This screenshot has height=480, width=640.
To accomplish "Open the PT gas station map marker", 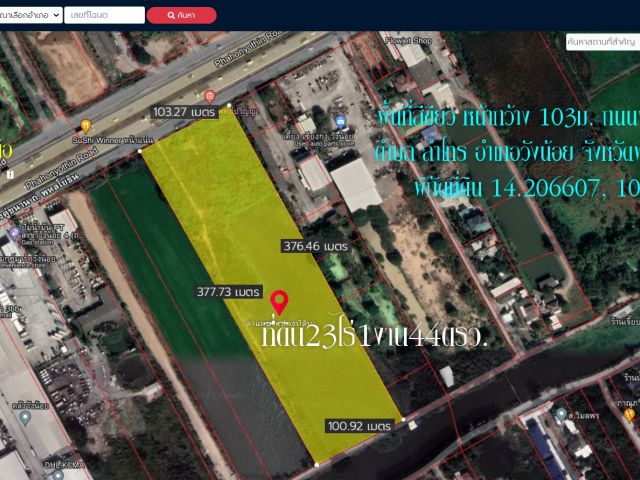I will (x=14, y=234).
